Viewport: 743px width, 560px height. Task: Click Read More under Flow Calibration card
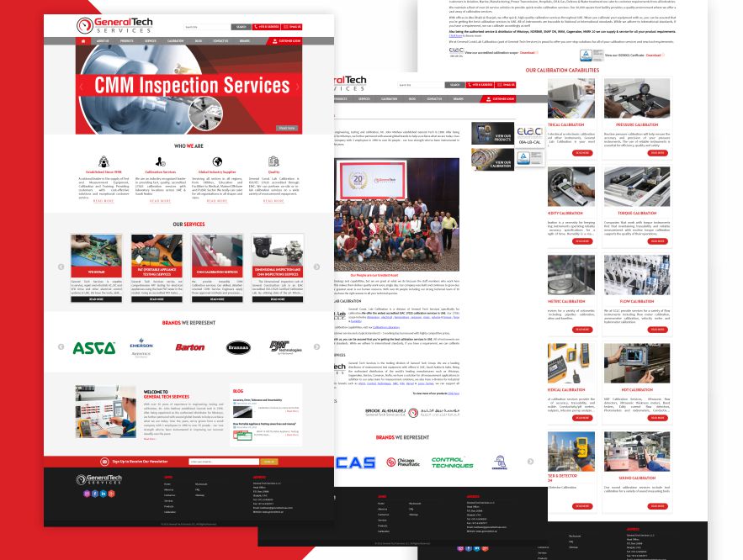[x=658, y=330]
